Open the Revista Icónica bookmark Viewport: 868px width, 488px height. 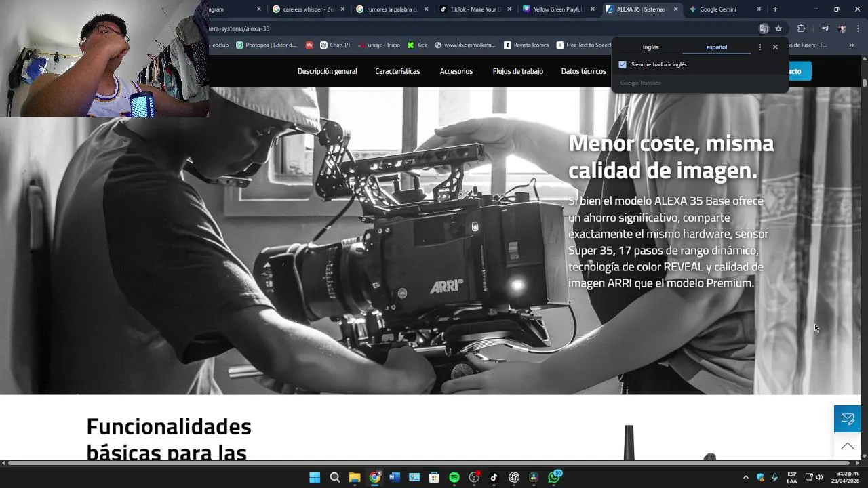click(526, 45)
